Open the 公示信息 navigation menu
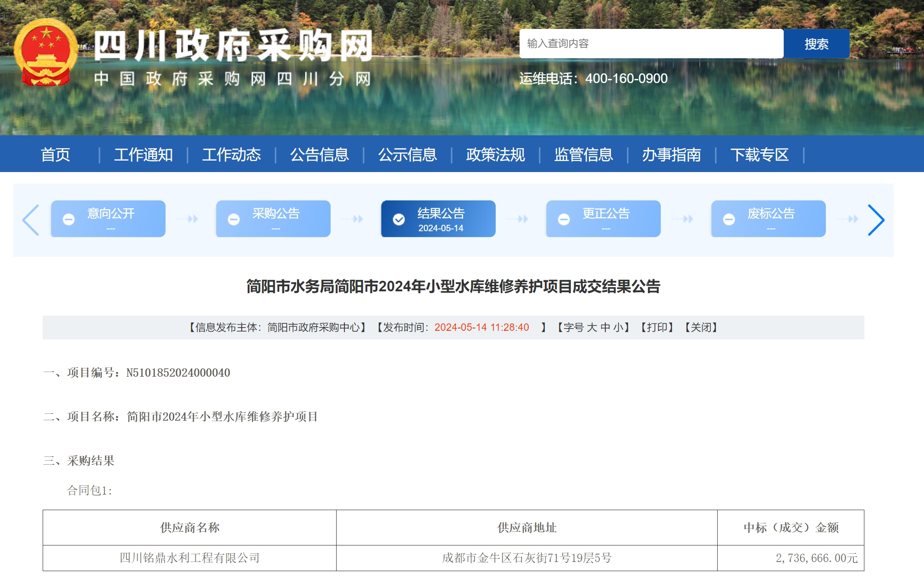The width and height of the screenshot is (924, 584). pos(407,155)
